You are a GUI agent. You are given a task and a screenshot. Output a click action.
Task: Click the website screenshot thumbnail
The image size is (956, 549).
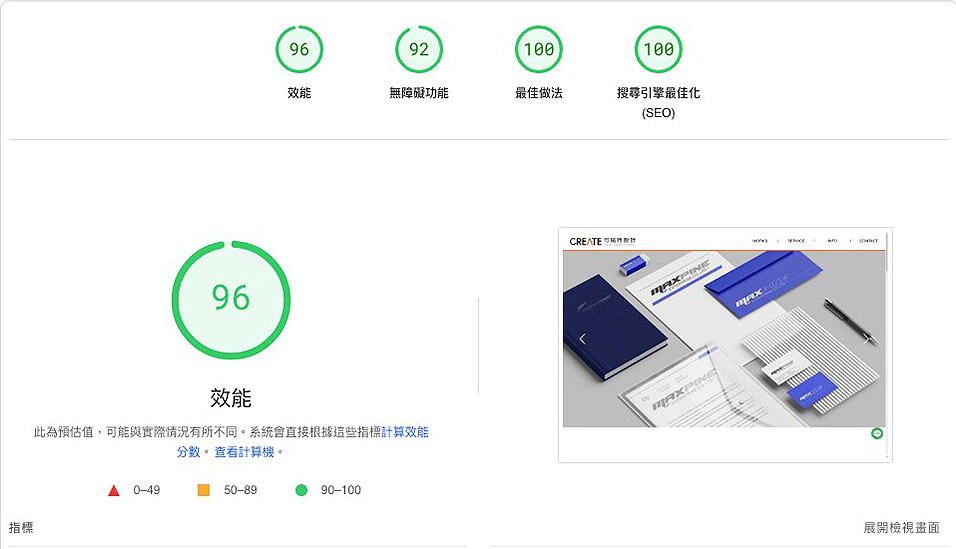(x=725, y=345)
